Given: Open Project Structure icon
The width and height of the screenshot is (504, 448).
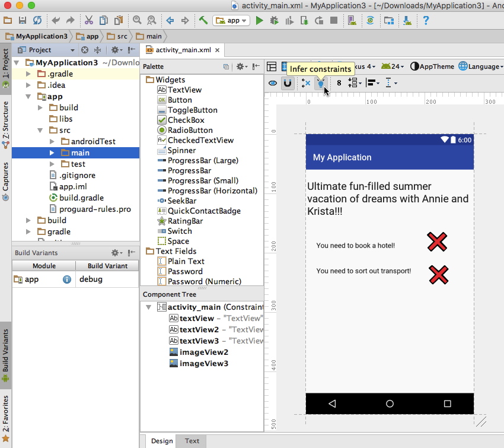Looking at the screenshot, I should pos(389,21).
